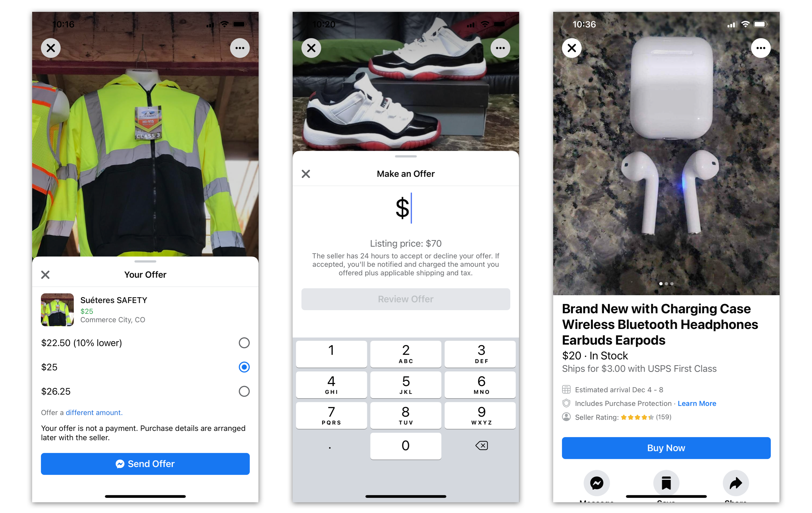
Task: Tap the safety jacket product thumbnail in offer dialog
Action: click(58, 308)
